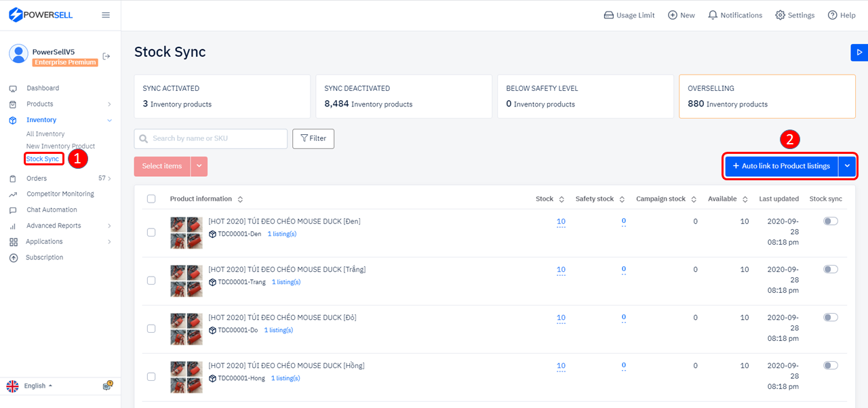Open Settings from the top bar
The width and height of the screenshot is (868, 408).
click(795, 15)
